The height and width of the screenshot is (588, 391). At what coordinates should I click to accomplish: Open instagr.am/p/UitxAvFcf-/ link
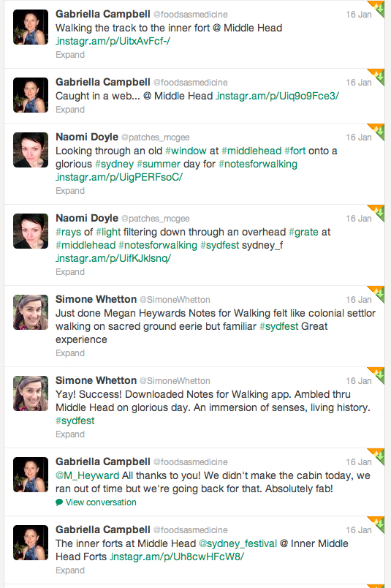click(113, 41)
